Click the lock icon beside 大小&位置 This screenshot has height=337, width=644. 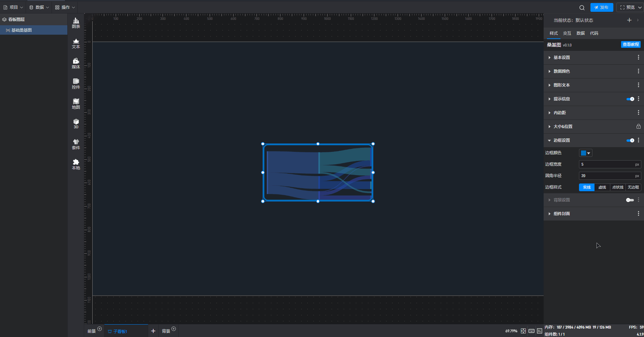(x=638, y=127)
